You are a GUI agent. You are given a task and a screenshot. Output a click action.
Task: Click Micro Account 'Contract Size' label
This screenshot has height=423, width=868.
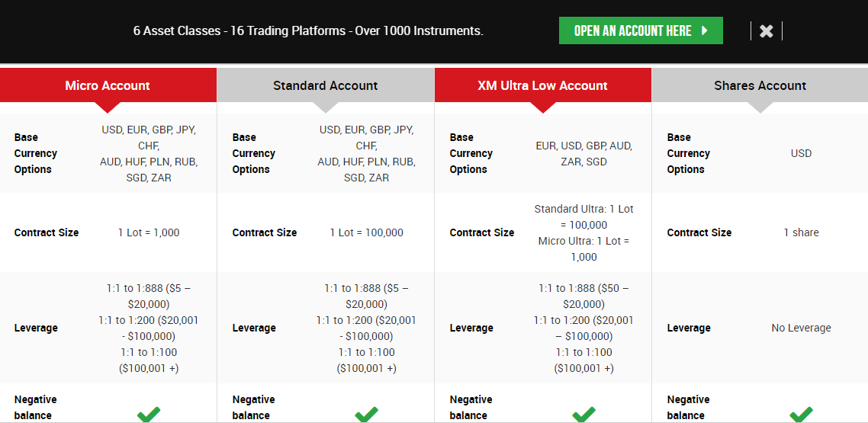click(x=47, y=232)
